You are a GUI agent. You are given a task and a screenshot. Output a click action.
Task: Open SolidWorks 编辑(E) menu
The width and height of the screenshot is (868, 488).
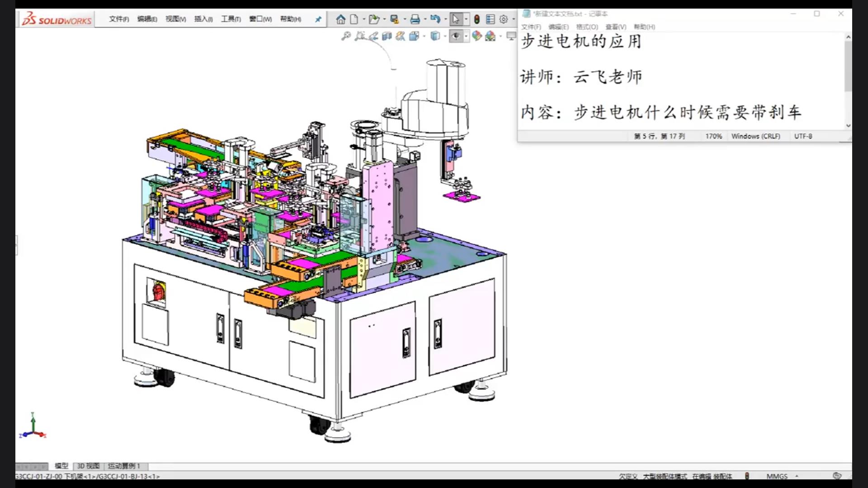(147, 19)
